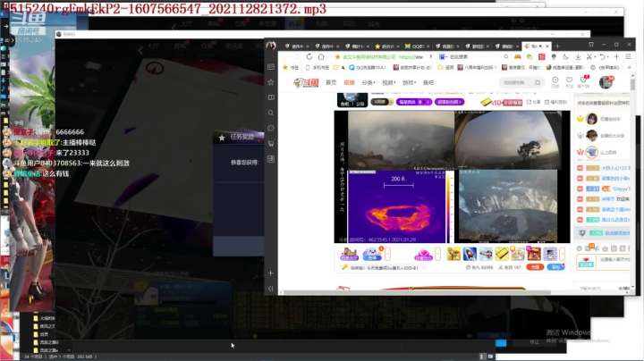This screenshot has width=644, height=361.
Task: Click user Glayyy in the chat list
Action: [x=620, y=189]
